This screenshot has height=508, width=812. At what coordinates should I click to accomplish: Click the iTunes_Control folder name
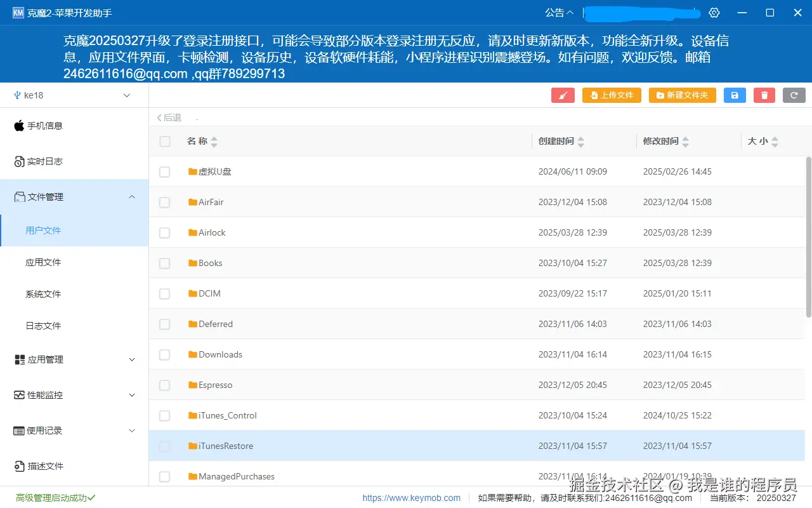(228, 415)
